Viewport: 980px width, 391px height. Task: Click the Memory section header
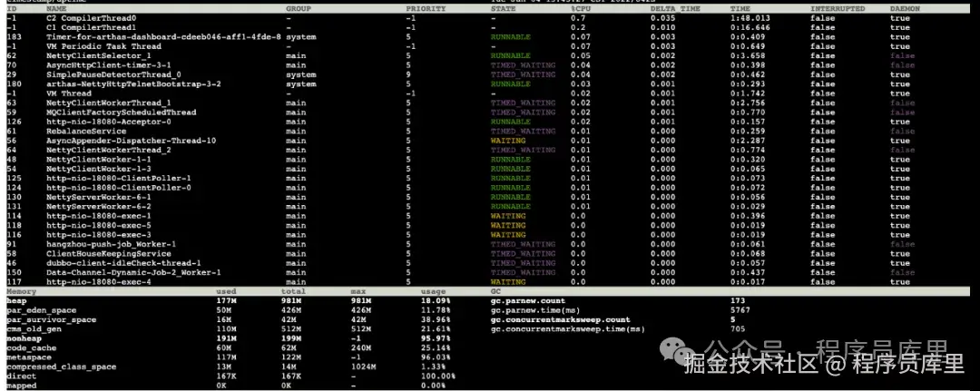(x=21, y=291)
